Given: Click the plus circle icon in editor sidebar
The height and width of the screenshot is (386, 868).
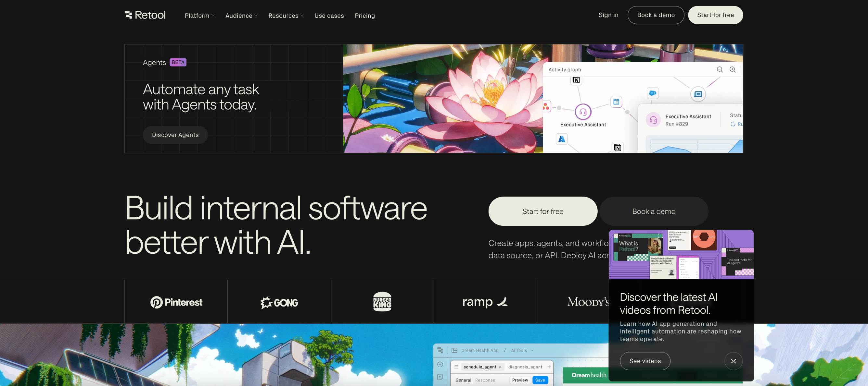Looking at the screenshot, I should pyautogui.click(x=440, y=365).
